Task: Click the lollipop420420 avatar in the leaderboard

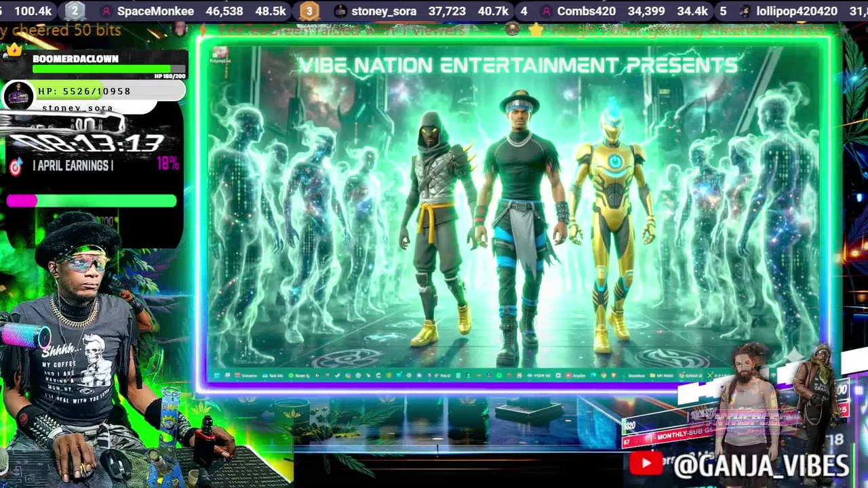Action: pos(745,11)
